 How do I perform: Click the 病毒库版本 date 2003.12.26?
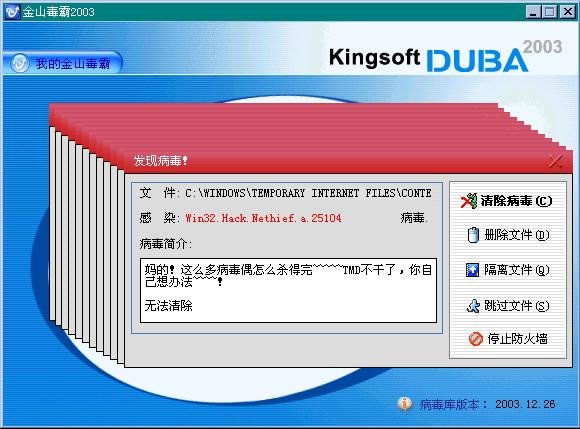(525, 404)
